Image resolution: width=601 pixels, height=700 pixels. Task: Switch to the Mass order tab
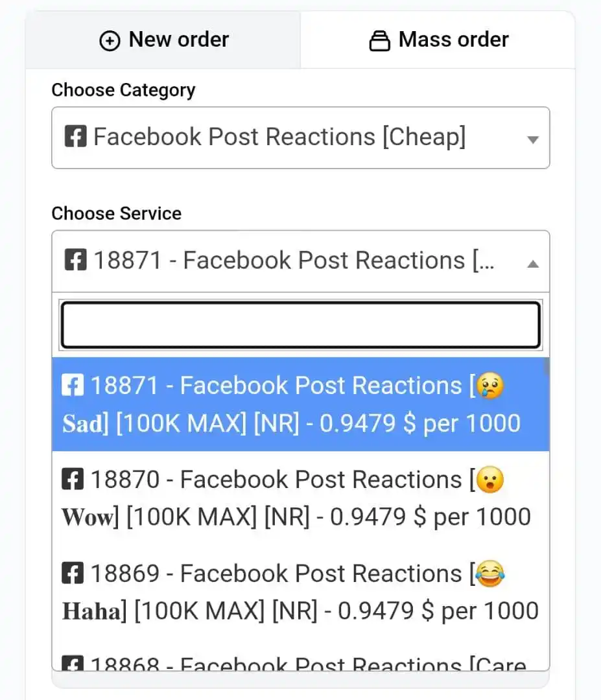click(x=438, y=40)
